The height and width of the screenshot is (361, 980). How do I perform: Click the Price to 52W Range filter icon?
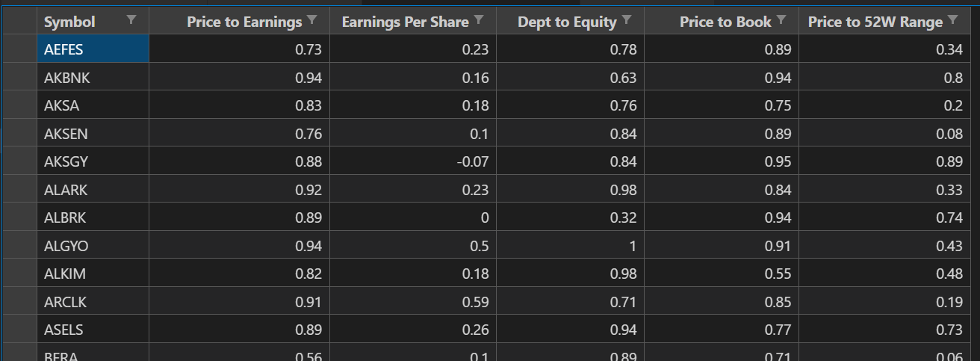coord(953,19)
